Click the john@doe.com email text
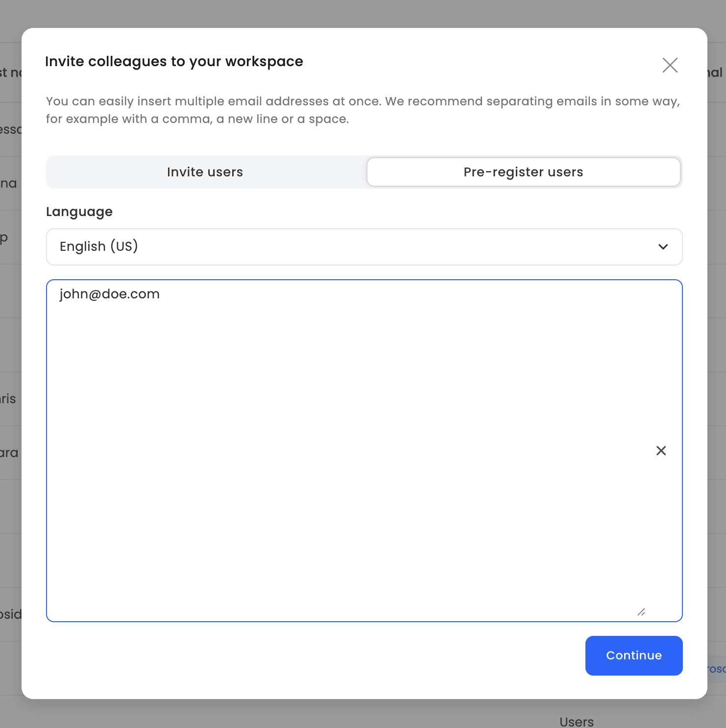726x728 pixels. (x=110, y=294)
